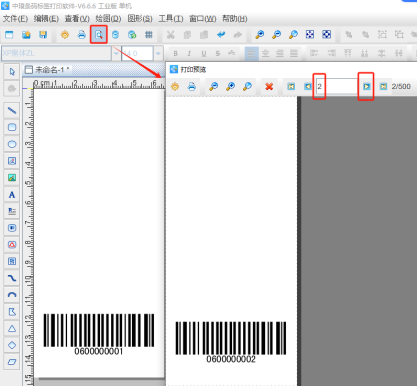Screen dimensions: 418x387
Task: Click the first magnifier zoom icon in print preview
Action: click(214, 87)
